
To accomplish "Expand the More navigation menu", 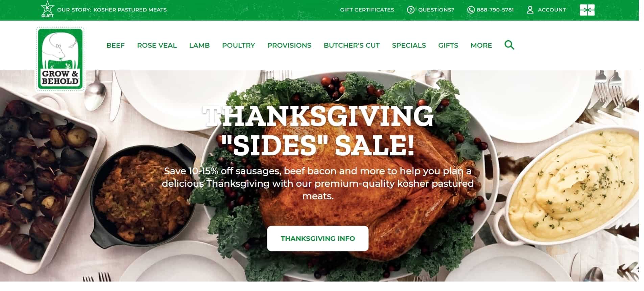I will [481, 45].
